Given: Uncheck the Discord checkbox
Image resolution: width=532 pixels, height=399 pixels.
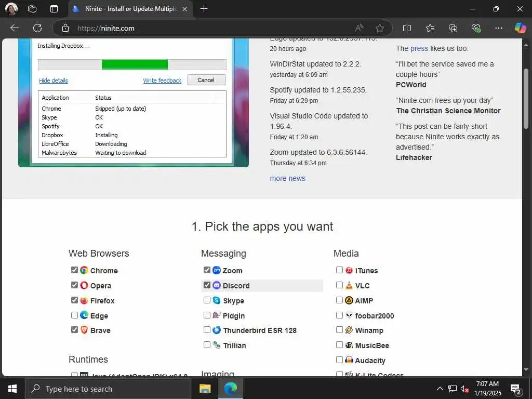Looking at the screenshot, I should pyautogui.click(x=207, y=285).
